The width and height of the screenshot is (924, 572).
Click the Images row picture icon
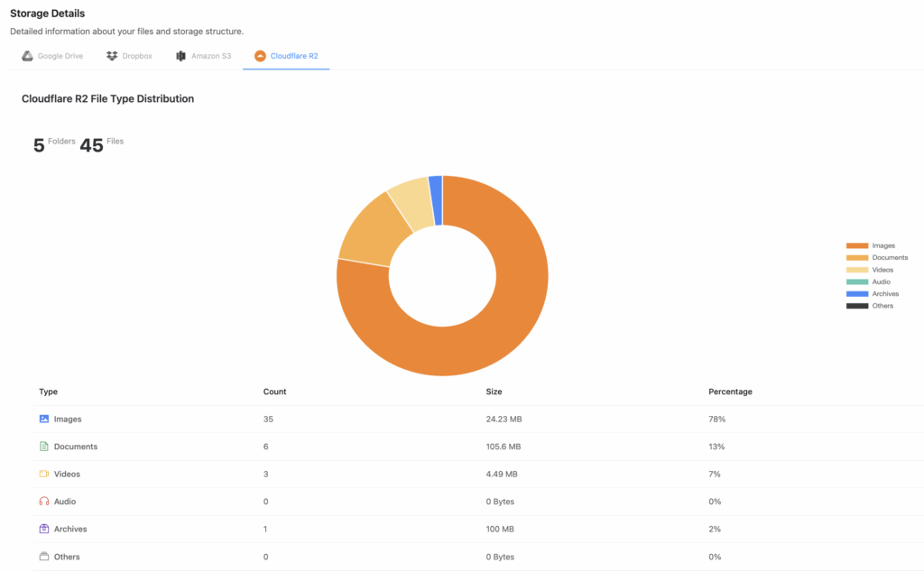[44, 420]
